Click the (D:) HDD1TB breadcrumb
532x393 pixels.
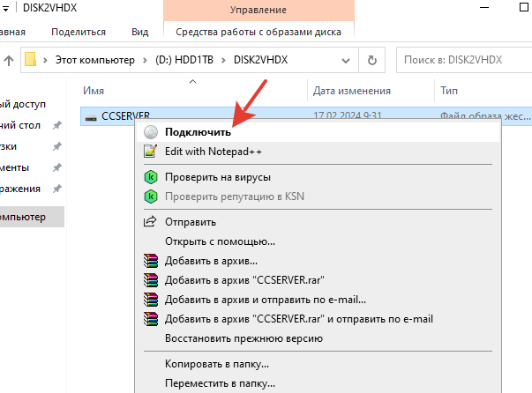coord(184,60)
